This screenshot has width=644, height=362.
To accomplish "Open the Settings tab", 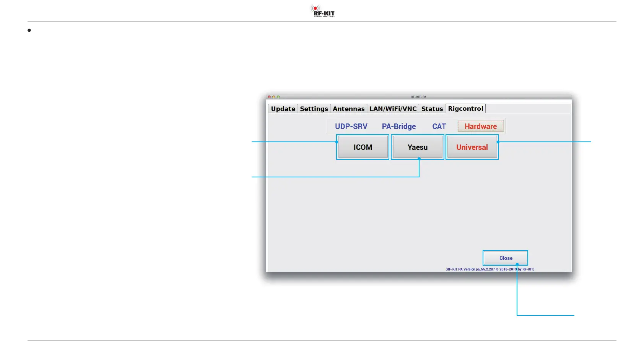I will pos(314,109).
